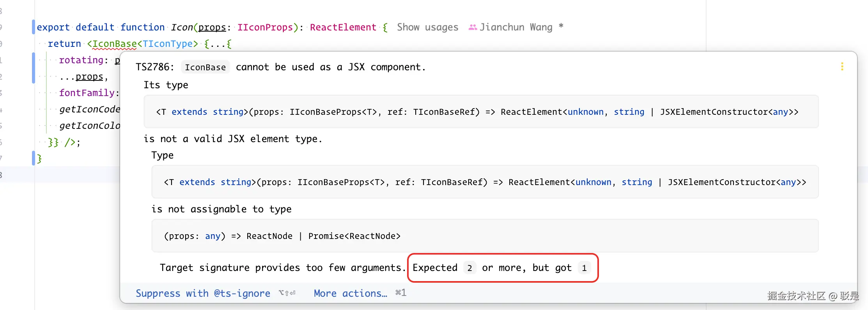
Task: Click the fontFamily property name
Action: pos(87,93)
